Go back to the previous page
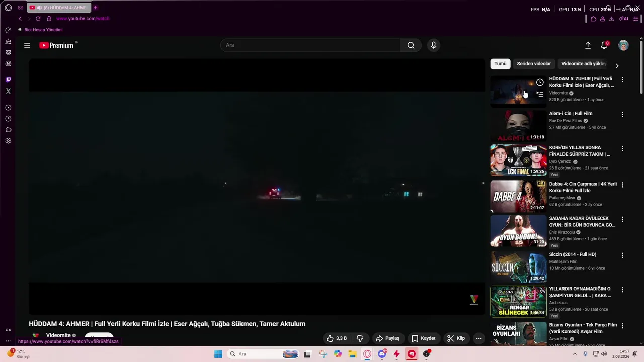This screenshot has width=644, height=362. tap(20, 19)
